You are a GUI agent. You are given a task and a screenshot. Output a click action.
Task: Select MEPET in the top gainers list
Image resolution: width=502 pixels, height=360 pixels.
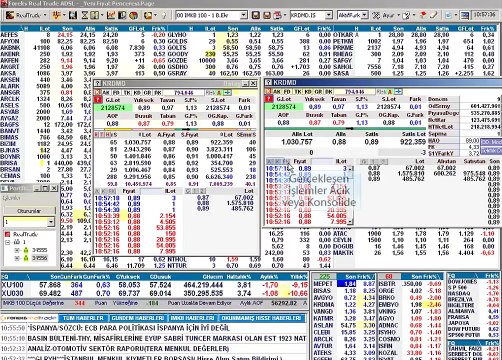(x=344, y=284)
